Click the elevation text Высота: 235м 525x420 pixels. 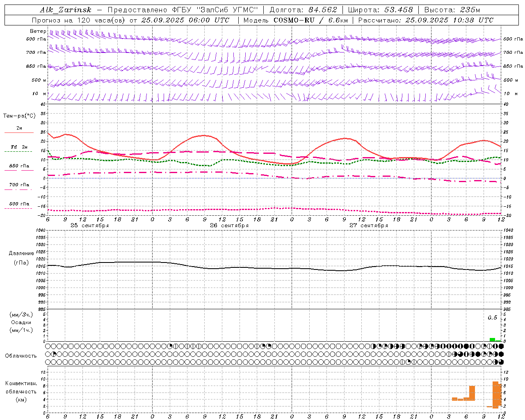coord(452,10)
